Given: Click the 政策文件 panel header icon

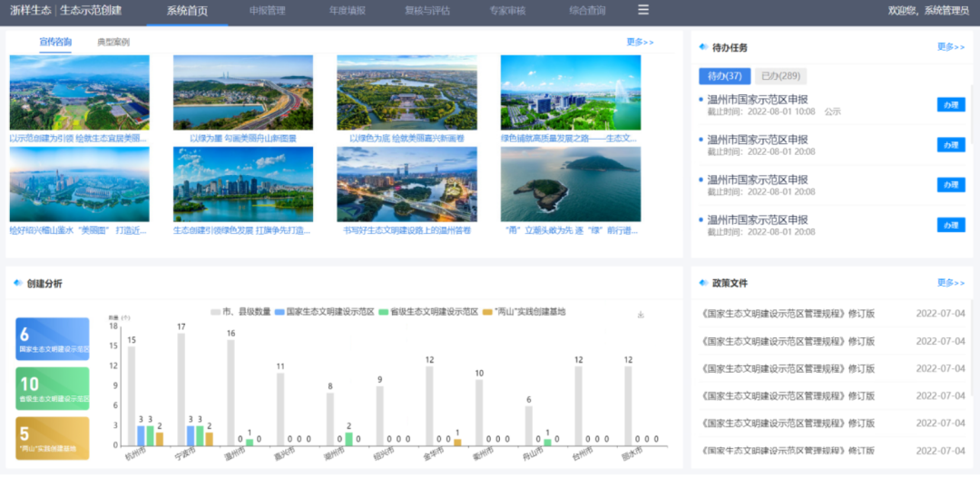Looking at the screenshot, I should pyautogui.click(x=703, y=283).
